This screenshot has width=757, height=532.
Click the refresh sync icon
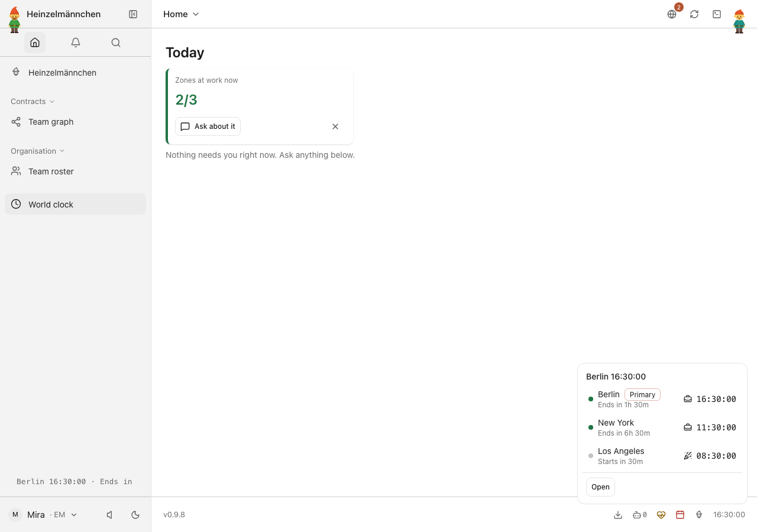[x=694, y=14]
